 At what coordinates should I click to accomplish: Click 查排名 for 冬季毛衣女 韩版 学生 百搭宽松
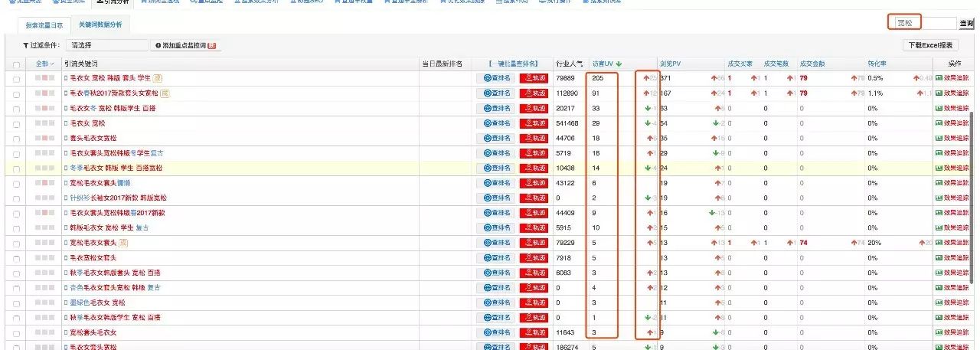click(x=494, y=168)
